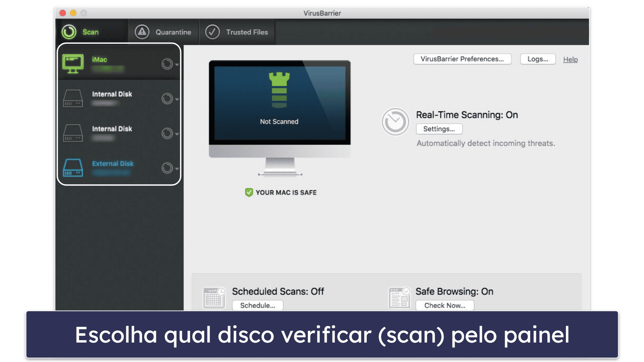644x362 pixels.
Task: Click the Quarantine warning triangle icon
Action: [x=142, y=32]
